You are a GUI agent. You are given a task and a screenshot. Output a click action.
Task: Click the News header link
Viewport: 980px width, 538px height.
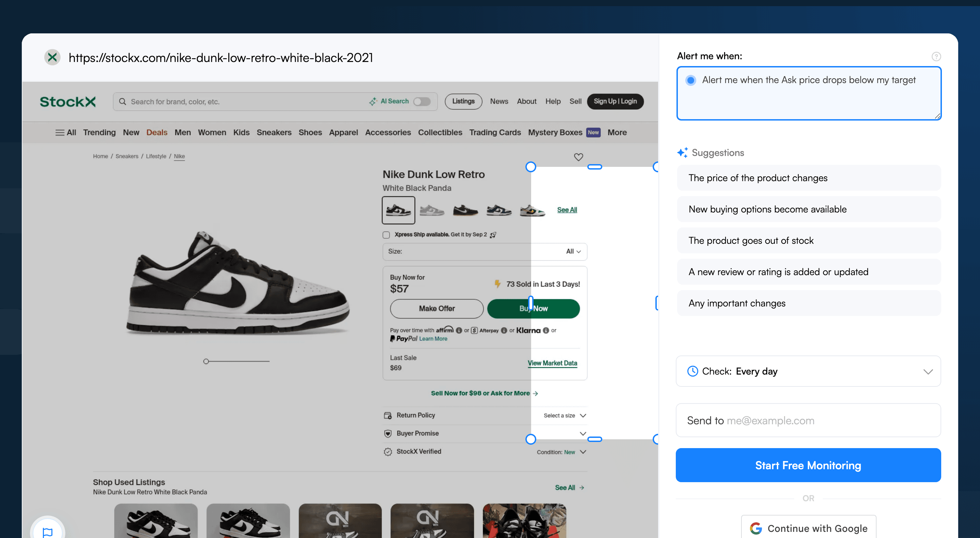tap(499, 101)
